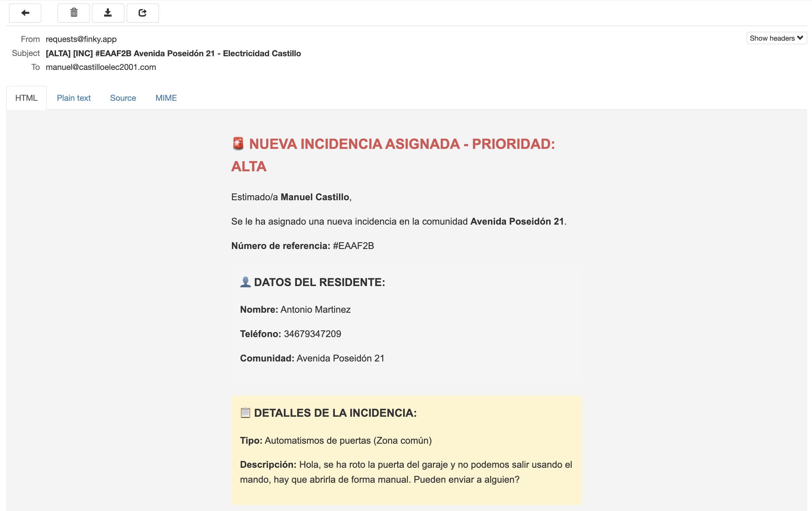The image size is (812, 511).
Task: Click the reference number #EAAF2B in the body
Action: tap(353, 246)
